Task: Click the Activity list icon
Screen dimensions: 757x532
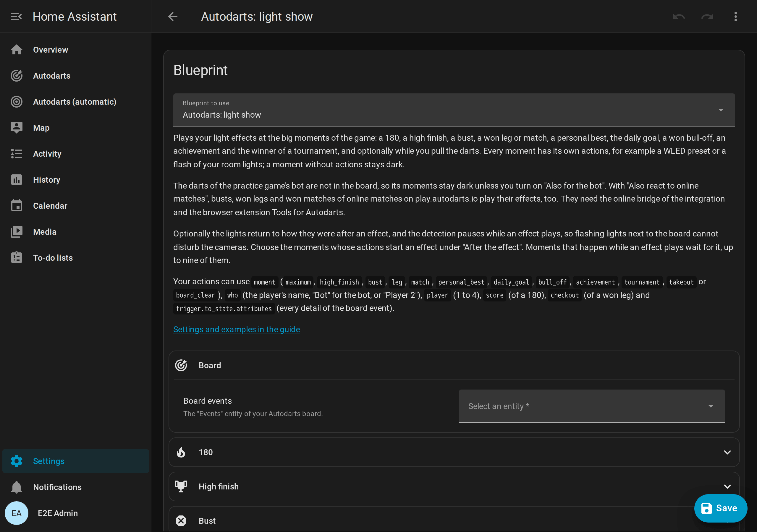Action: coord(17,154)
